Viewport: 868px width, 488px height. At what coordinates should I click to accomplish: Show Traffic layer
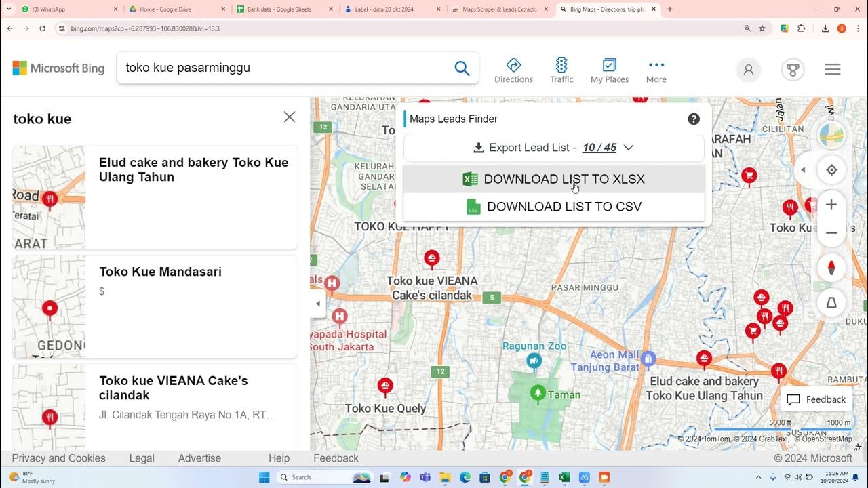tap(561, 70)
